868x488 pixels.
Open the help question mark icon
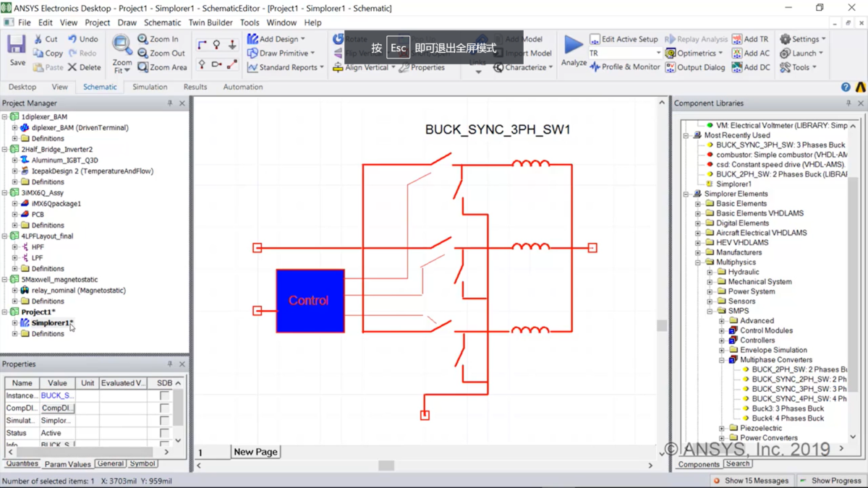846,87
